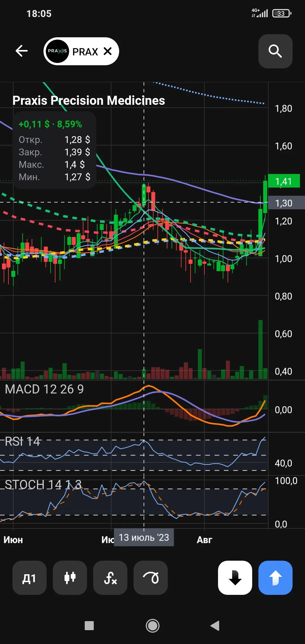The image size is (305, 644).
Task: Tap the Макс. 1,4 $ high price row
Action: point(55,164)
